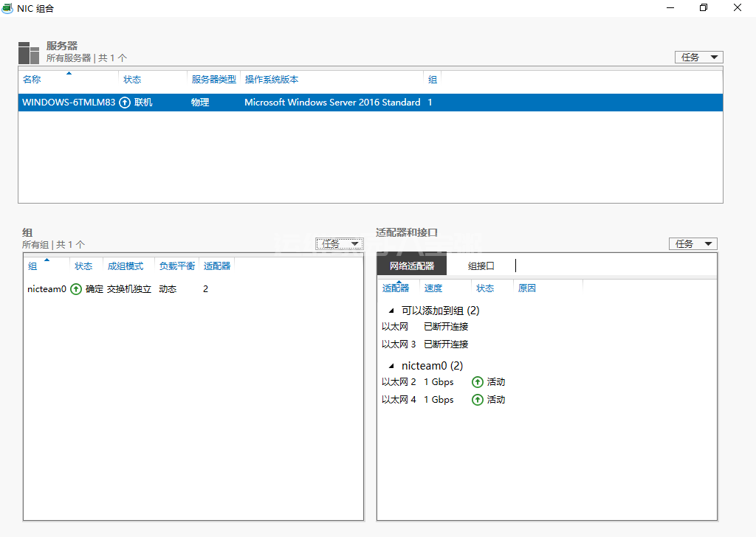Sort teams by 成组模式 column header

coord(126,266)
